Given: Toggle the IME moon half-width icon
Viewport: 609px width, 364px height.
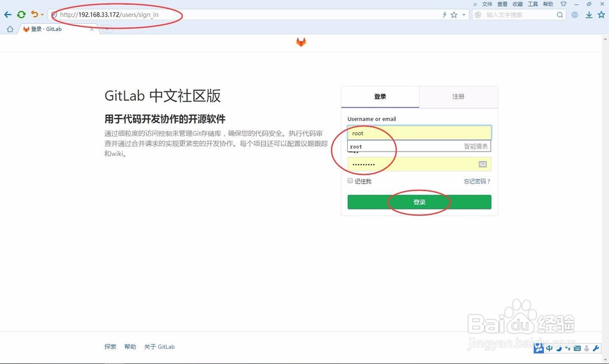Looking at the screenshot, I should [x=558, y=348].
